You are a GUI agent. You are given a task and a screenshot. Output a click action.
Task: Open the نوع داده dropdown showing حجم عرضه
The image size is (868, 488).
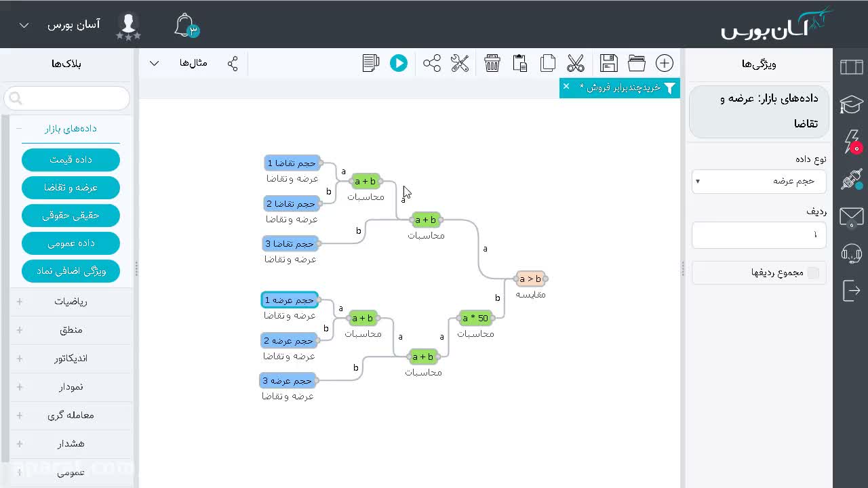click(759, 181)
